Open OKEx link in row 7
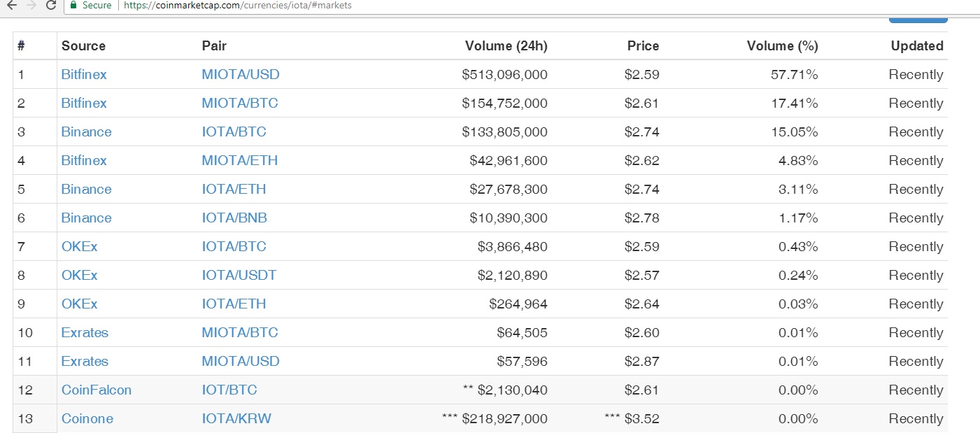Screen dimensions: 980x440 coord(80,246)
